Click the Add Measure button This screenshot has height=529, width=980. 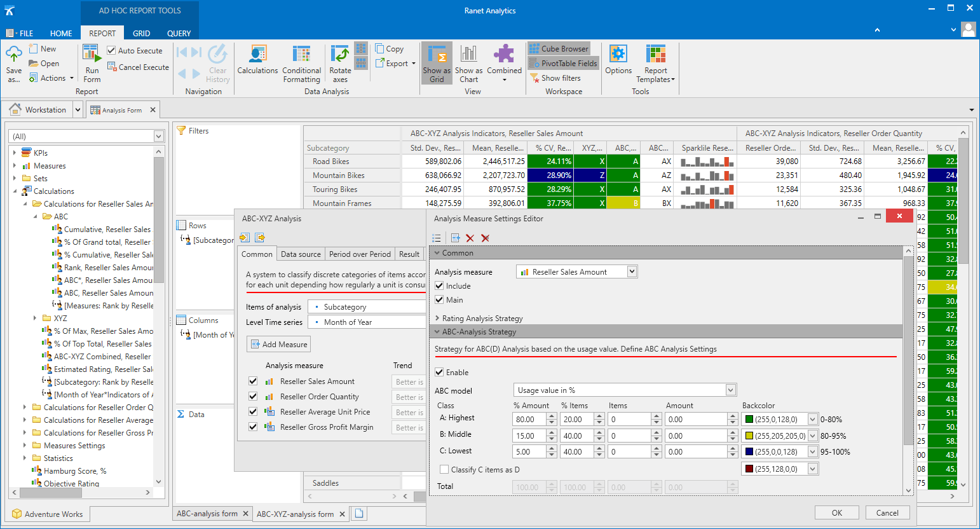point(279,345)
